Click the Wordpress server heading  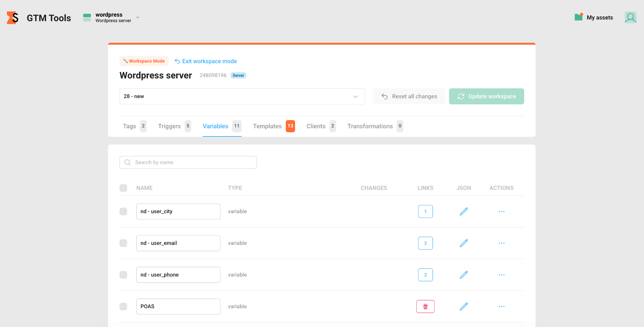pyautogui.click(x=156, y=75)
